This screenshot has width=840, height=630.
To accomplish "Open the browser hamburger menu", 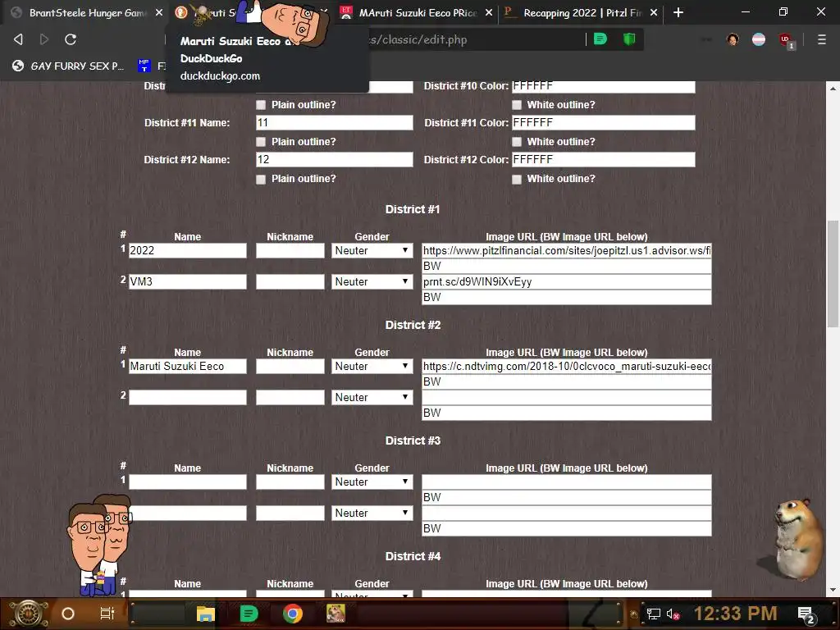I will tap(821, 39).
